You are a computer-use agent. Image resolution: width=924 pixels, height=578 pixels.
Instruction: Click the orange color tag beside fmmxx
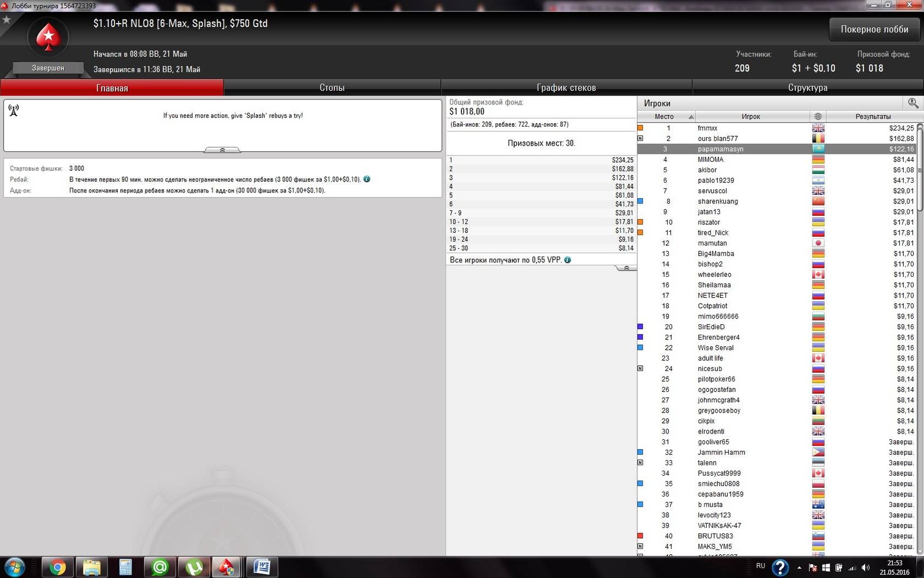(640, 128)
